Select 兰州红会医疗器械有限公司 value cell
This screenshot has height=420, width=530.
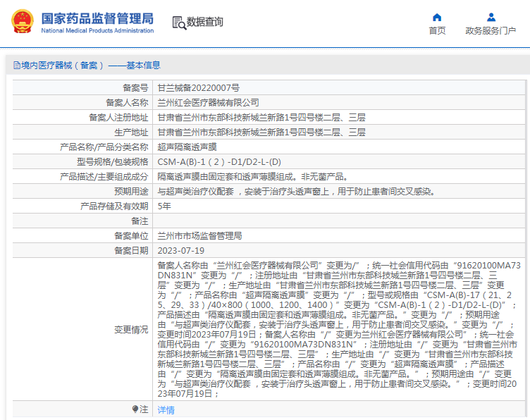339,103
